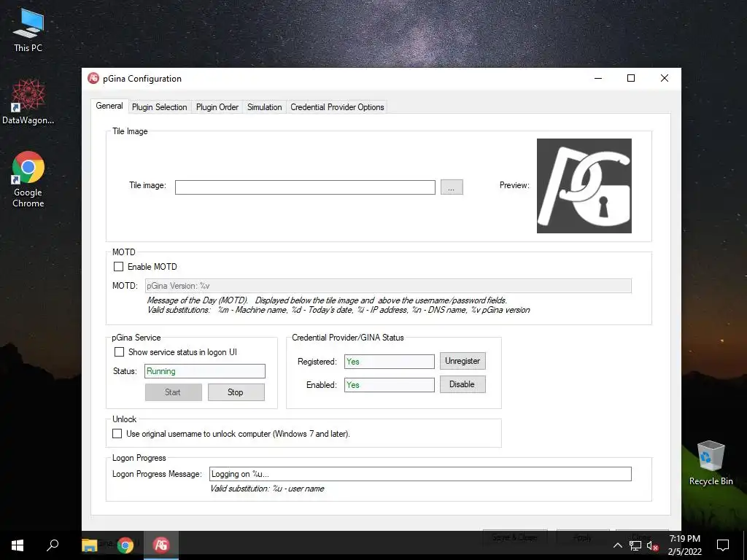Open the Plugin Order tab

[x=217, y=107]
